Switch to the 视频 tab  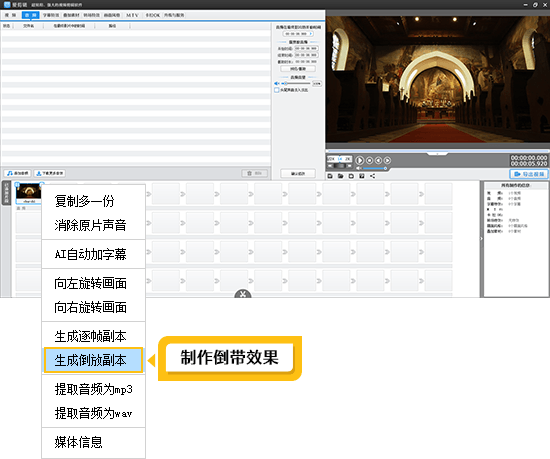coord(11,15)
